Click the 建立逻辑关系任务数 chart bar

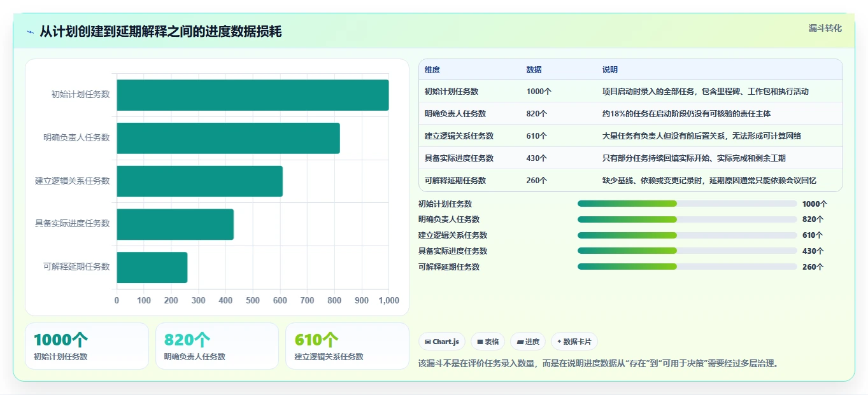click(x=199, y=181)
